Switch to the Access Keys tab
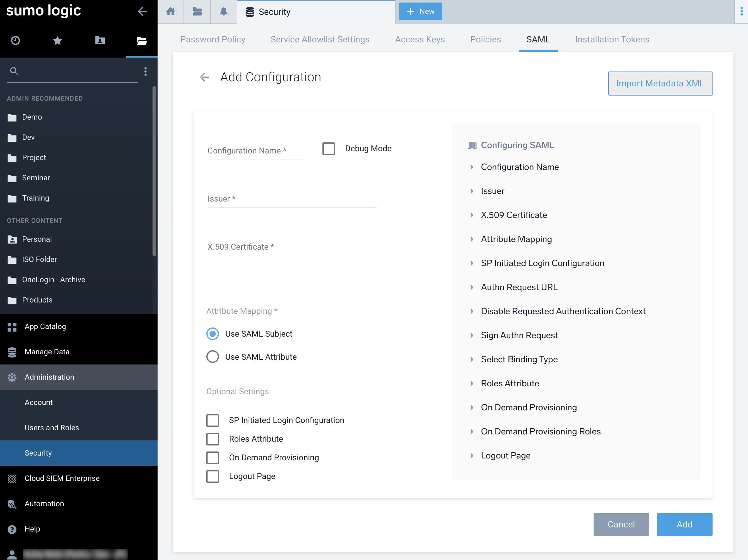This screenshot has width=748, height=560. click(x=420, y=40)
